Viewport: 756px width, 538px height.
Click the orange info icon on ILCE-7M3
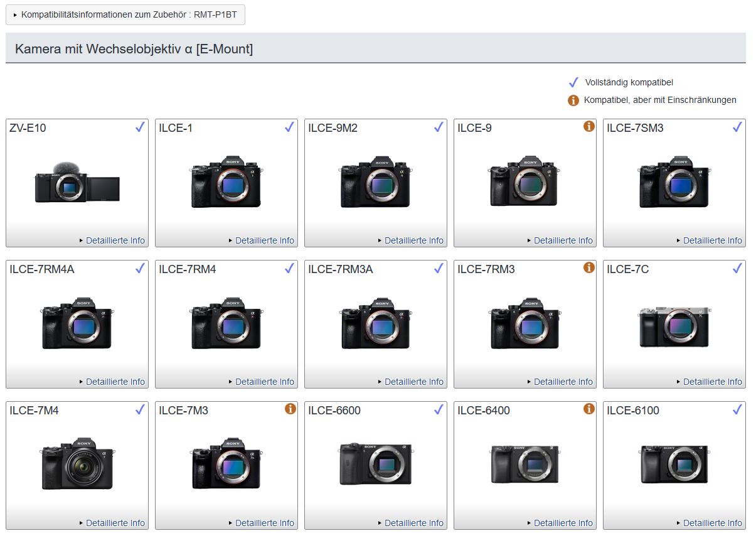290,409
